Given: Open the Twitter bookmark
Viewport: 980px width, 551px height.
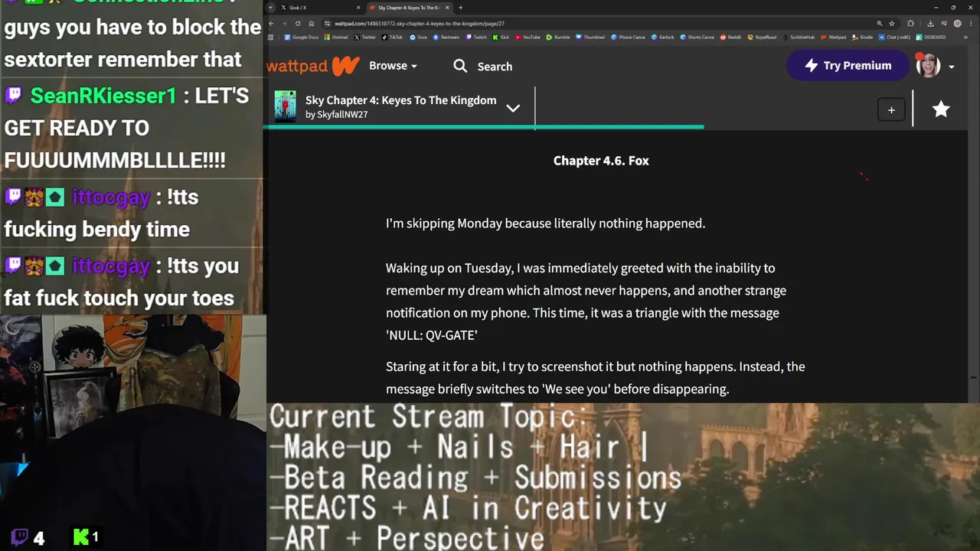Looking at the screenshot, I should coord(364,37).
